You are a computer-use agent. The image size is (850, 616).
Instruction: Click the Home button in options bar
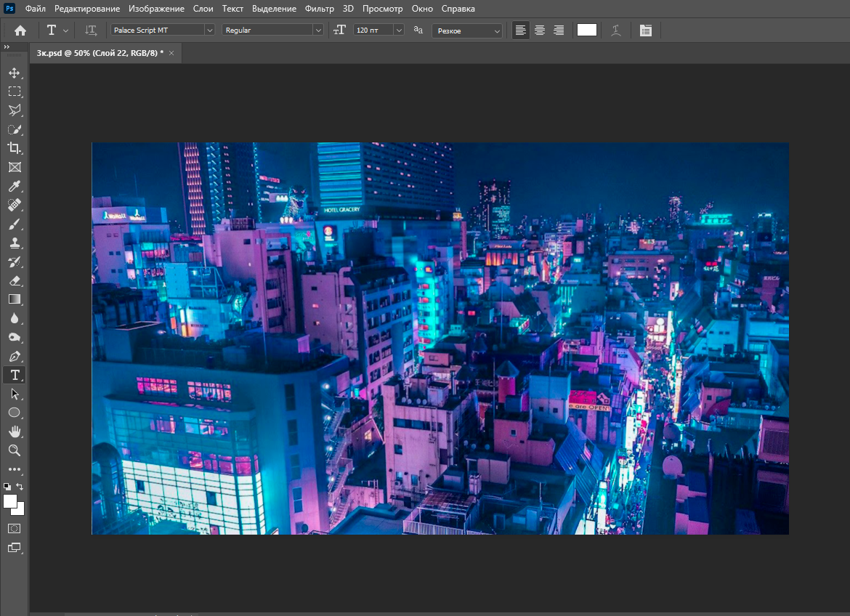(x=20, y=31)
